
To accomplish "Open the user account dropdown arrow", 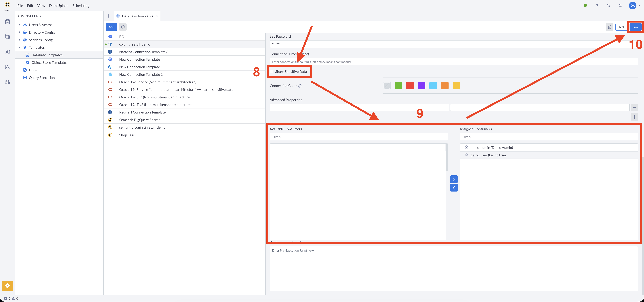I will point(639,6).
